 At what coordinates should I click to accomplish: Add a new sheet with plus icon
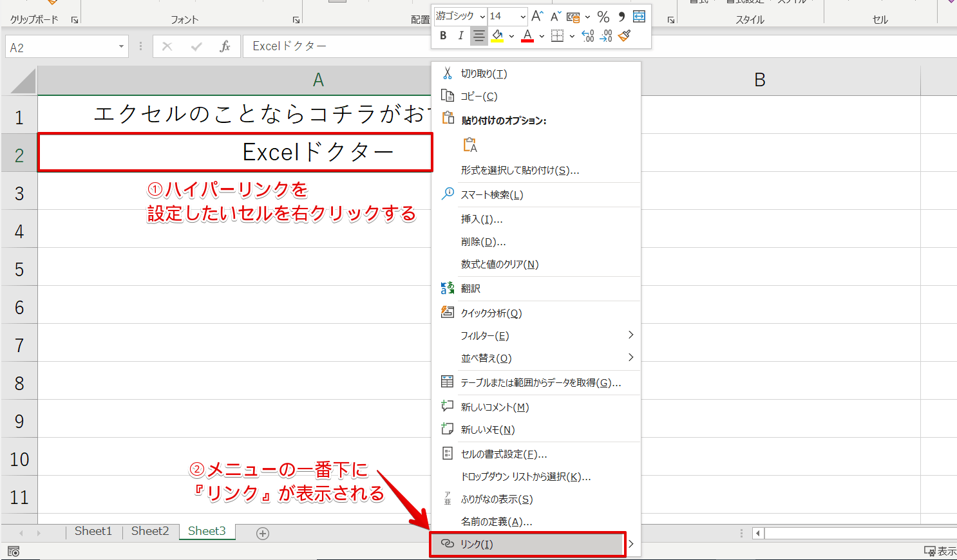(x=263, y=533)
